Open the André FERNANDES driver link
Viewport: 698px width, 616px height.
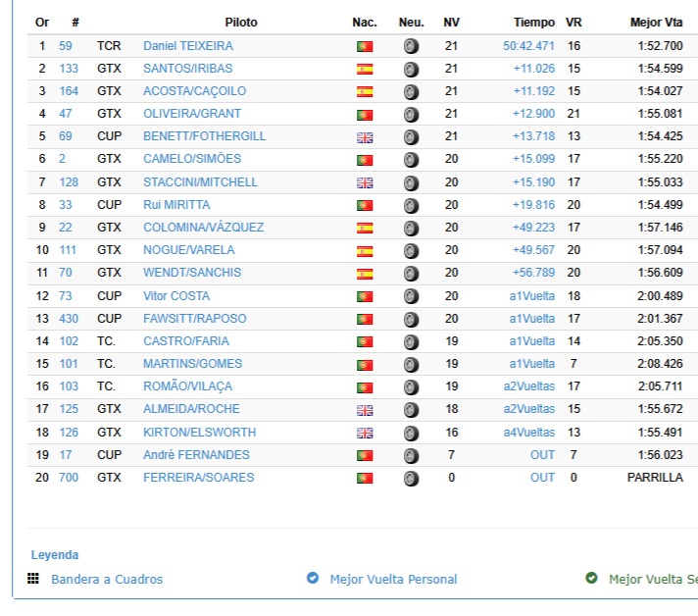coord(196,455)
